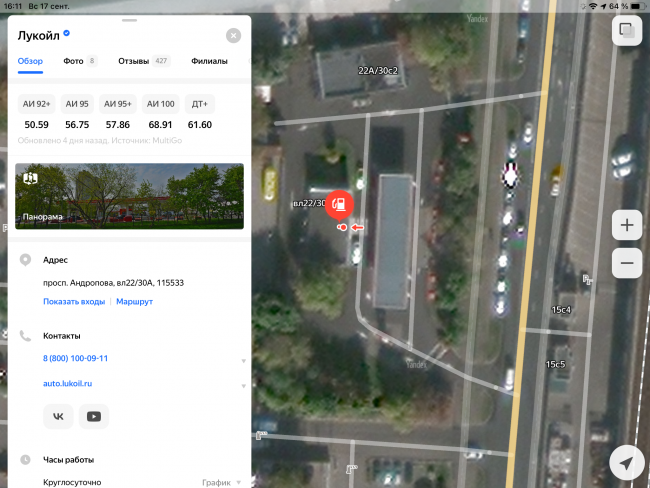The width and height of the screenshot is (650, 488).
Task: Switch to the Обзор tab
Action: tap(30, 61)
